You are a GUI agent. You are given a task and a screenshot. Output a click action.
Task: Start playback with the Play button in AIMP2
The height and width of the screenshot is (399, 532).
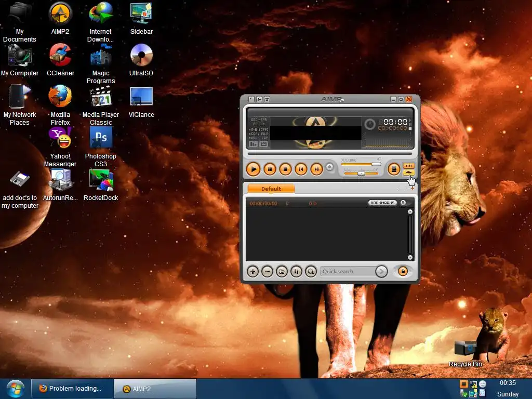[253, 169]
